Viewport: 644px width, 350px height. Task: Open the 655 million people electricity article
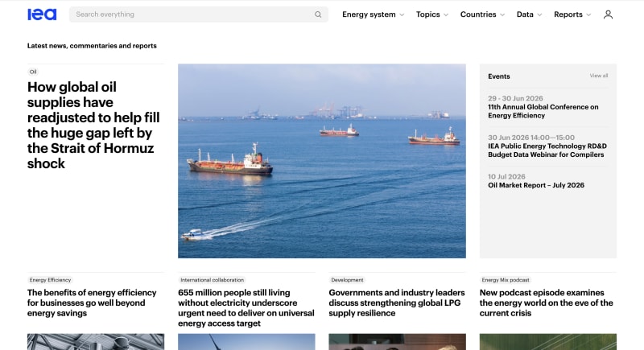pyautogui.click(x=246, y=307)
